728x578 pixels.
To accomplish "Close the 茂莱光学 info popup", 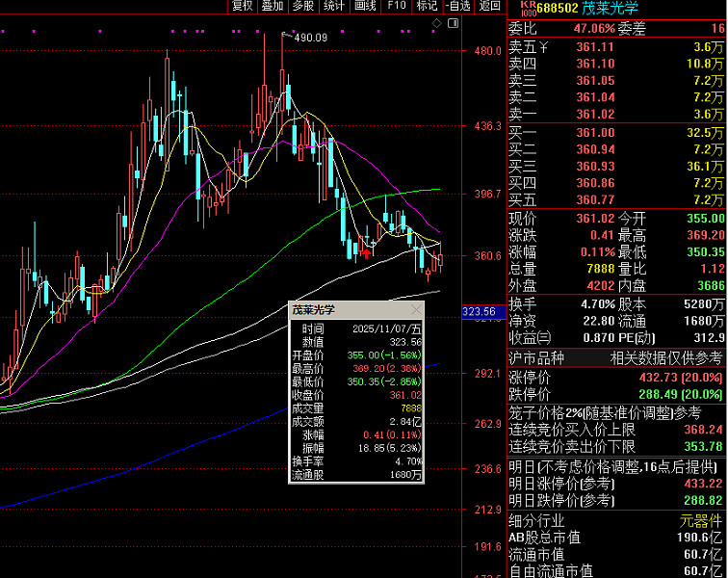I will pos(416,310).
